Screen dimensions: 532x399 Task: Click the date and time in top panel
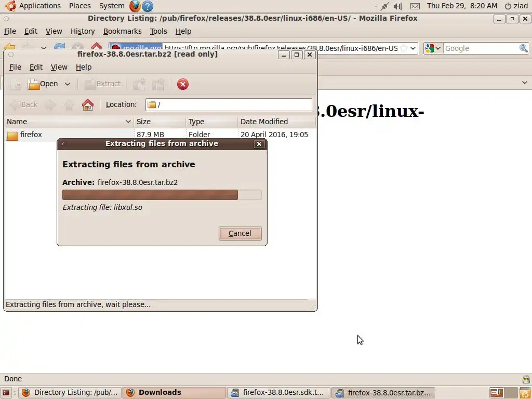point(462,6)
